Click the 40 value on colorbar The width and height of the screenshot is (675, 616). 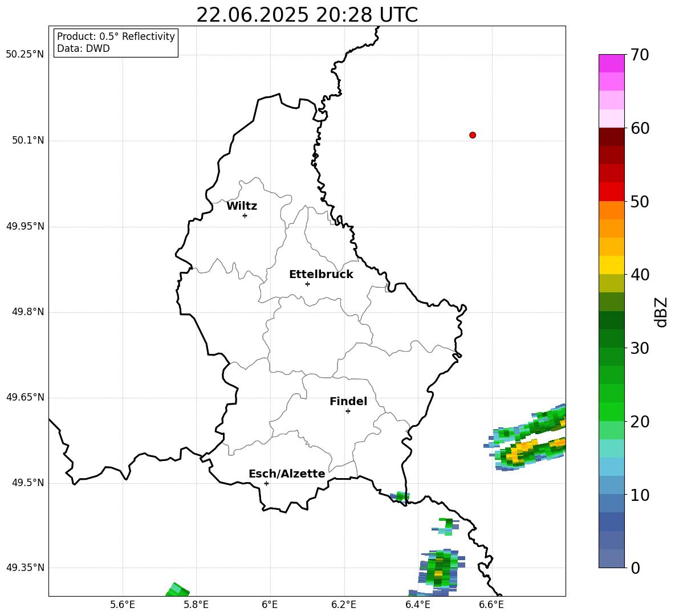pyautogui.click(x=640, y=275)
